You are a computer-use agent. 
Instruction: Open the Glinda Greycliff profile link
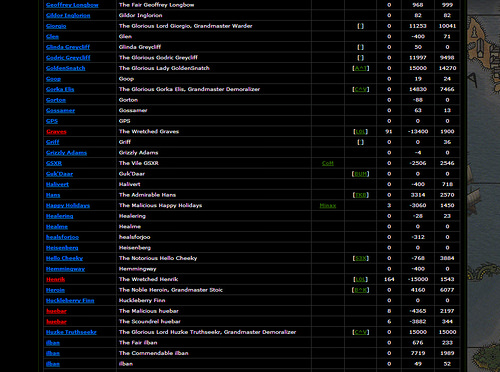coord(68,47)
